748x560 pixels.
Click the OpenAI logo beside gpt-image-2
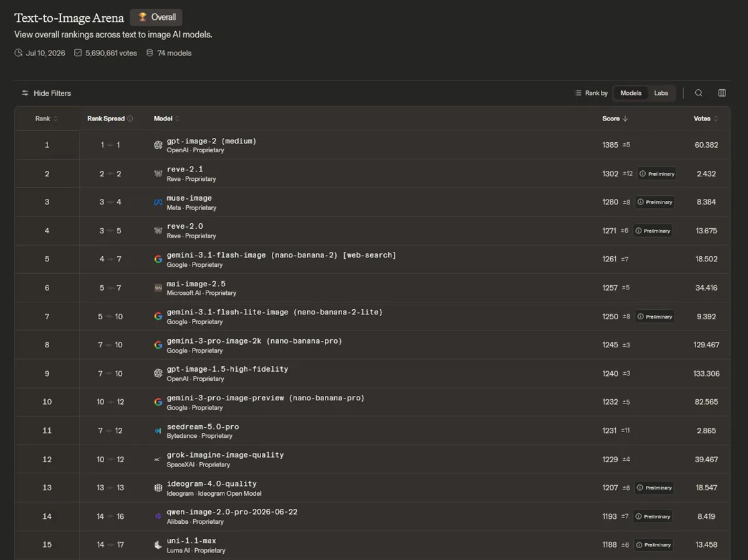(158, 145)
